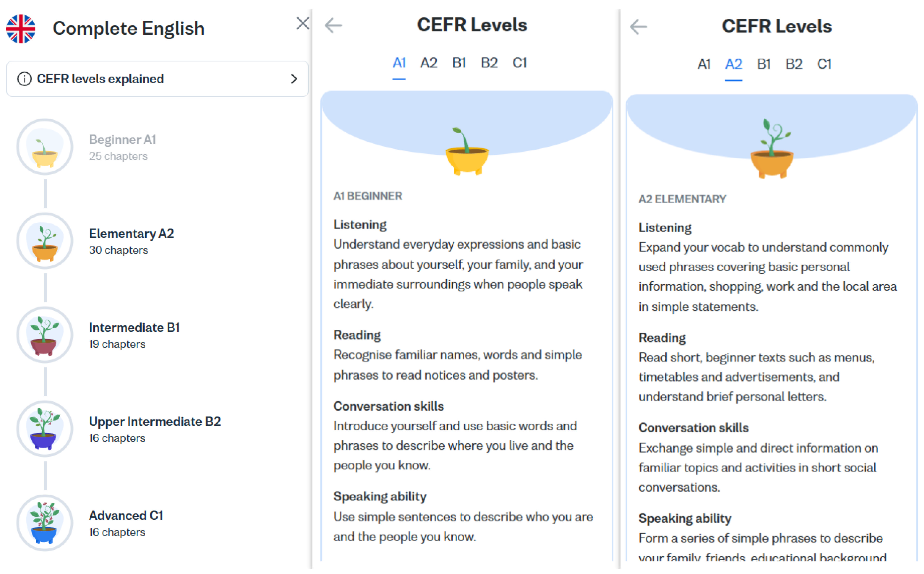Image resolution: width=924 pixels, height=574 pixels.
Task: Switch to the C1 tab in middle panel
Action: point(520,63)
